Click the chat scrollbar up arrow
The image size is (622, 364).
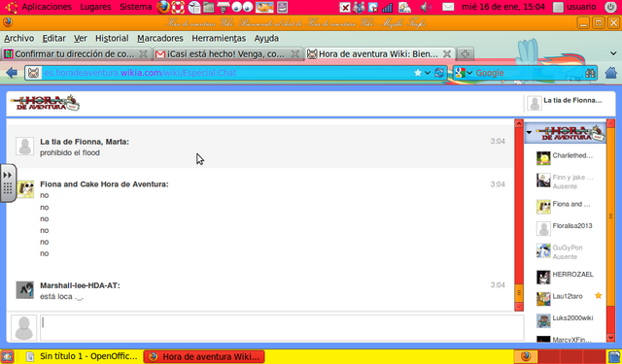pos(519,123)
